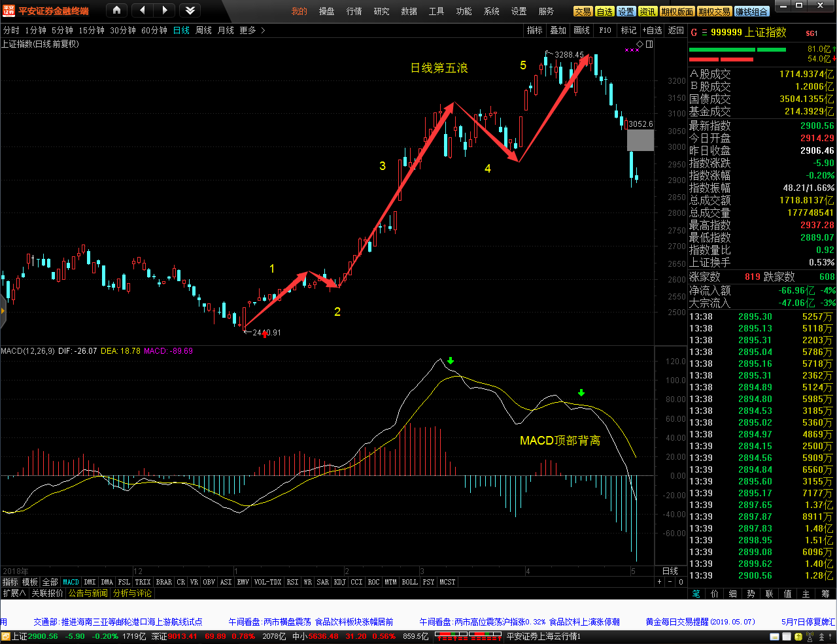Viewport: 837px width, 644px height.
Task: Open the 指标 button on chart toolbar
Action: point(535,31)
